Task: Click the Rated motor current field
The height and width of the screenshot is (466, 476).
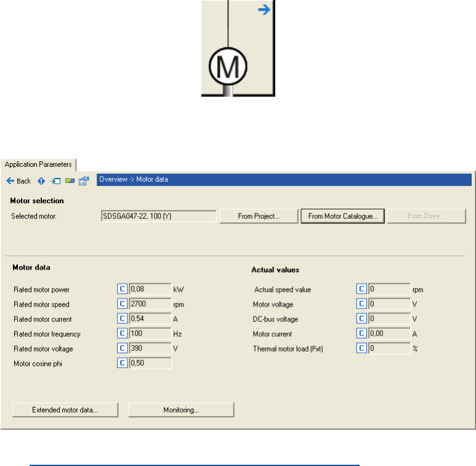Action: [x=150, y=319]
